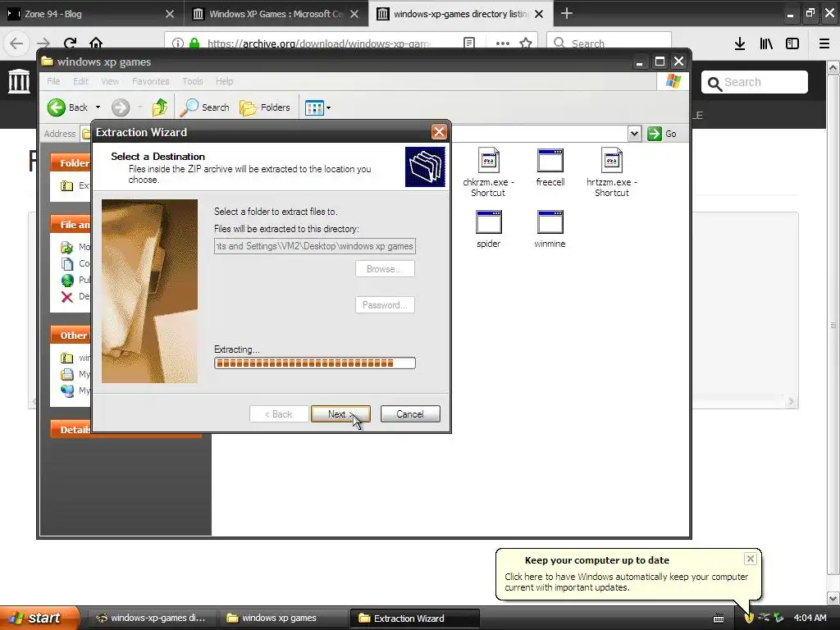Screen dimensions: 840x630
Task: Click Internet Archive logo icon
Action: pyautogui.click(x=20, y=81)
